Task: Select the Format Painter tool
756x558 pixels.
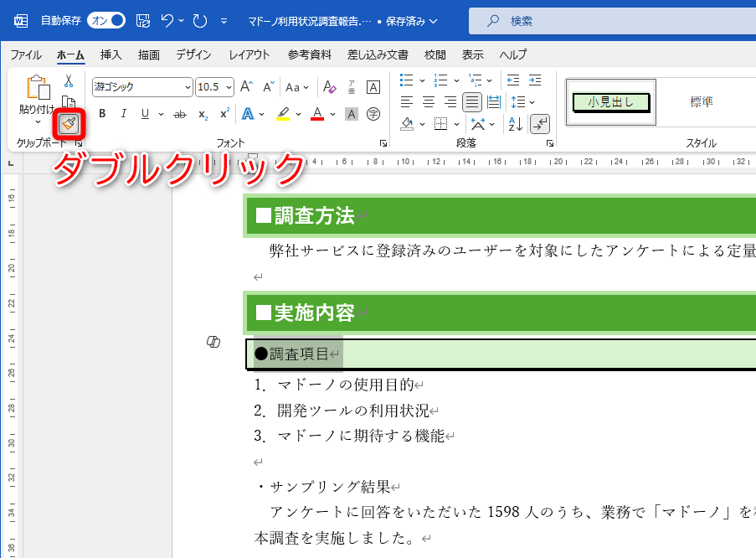Action: click(68, 124)
